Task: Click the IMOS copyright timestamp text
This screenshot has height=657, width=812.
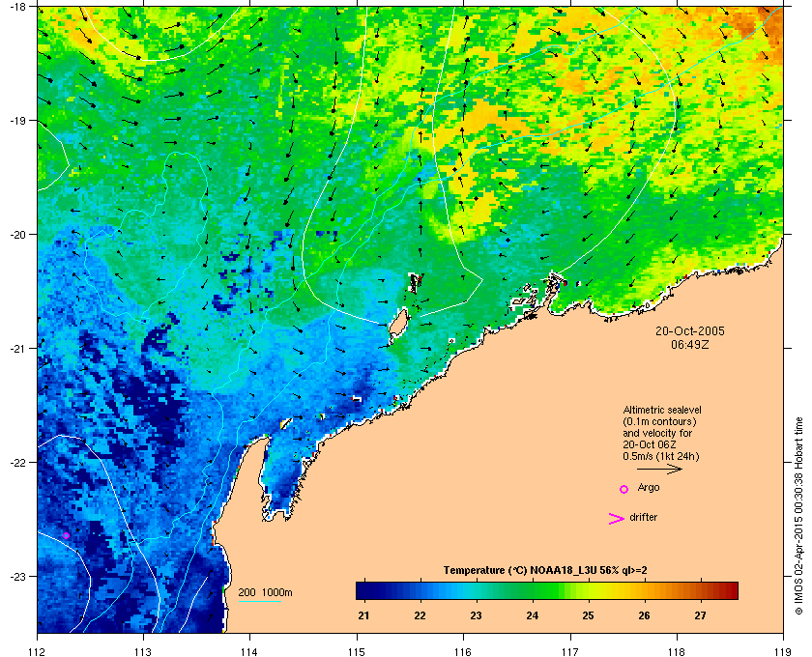Action: coord(798,516)
